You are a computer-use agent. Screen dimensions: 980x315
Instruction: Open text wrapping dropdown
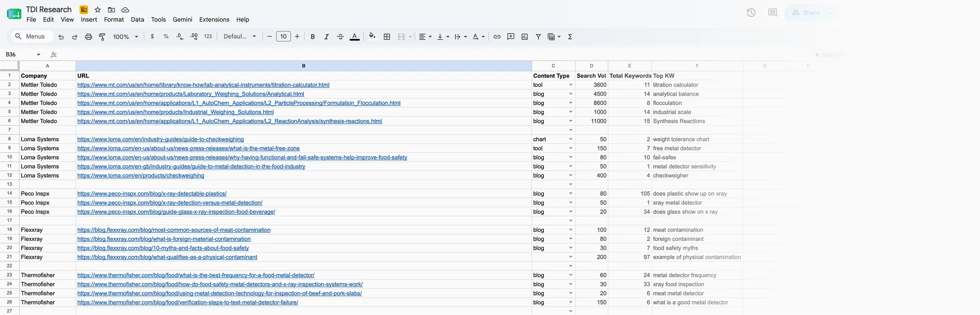[460, 37]
